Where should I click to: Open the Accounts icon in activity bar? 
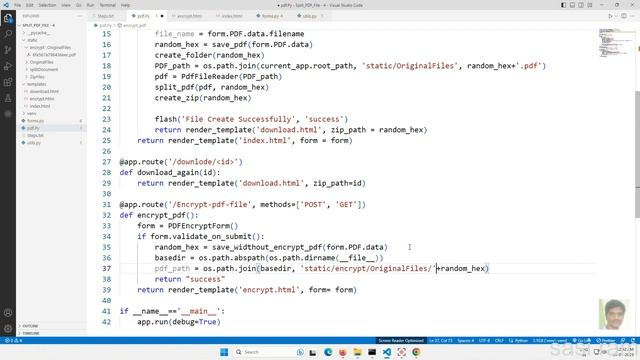coord(8,313)
